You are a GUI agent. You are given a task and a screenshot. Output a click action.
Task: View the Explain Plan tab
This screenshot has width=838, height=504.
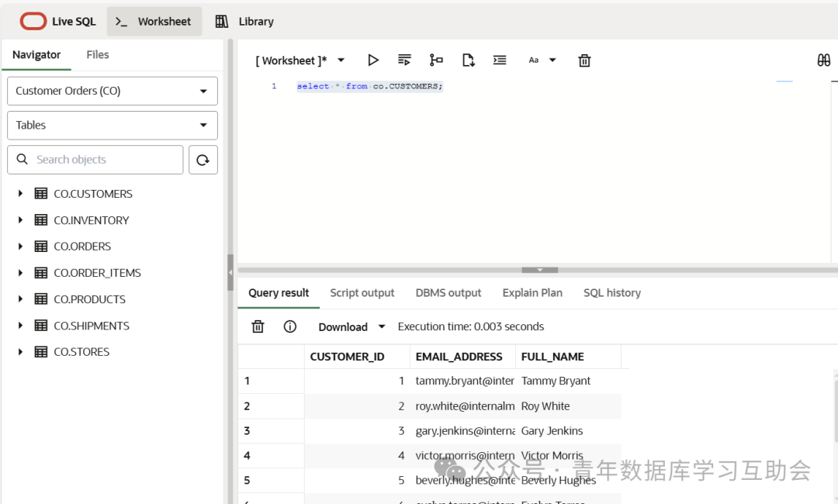pyautogui.click(x=532, y=292)
